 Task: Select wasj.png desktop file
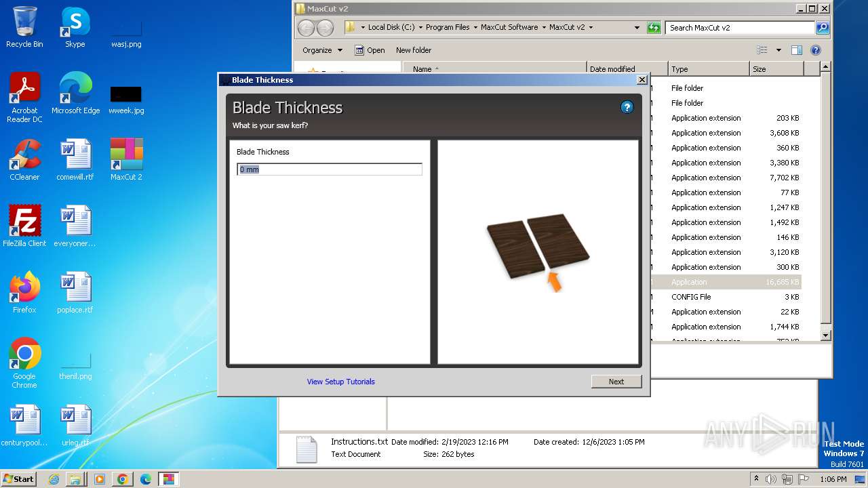126,31
